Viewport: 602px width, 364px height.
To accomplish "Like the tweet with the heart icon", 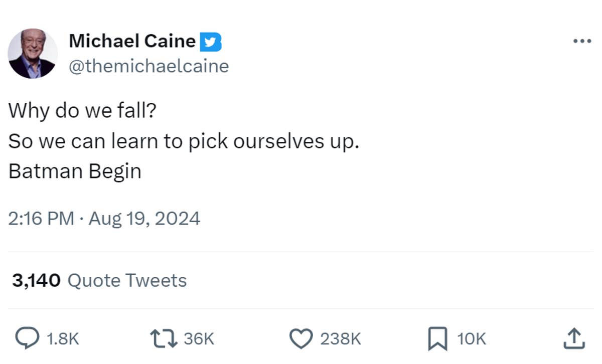I will tap(302, 338).
